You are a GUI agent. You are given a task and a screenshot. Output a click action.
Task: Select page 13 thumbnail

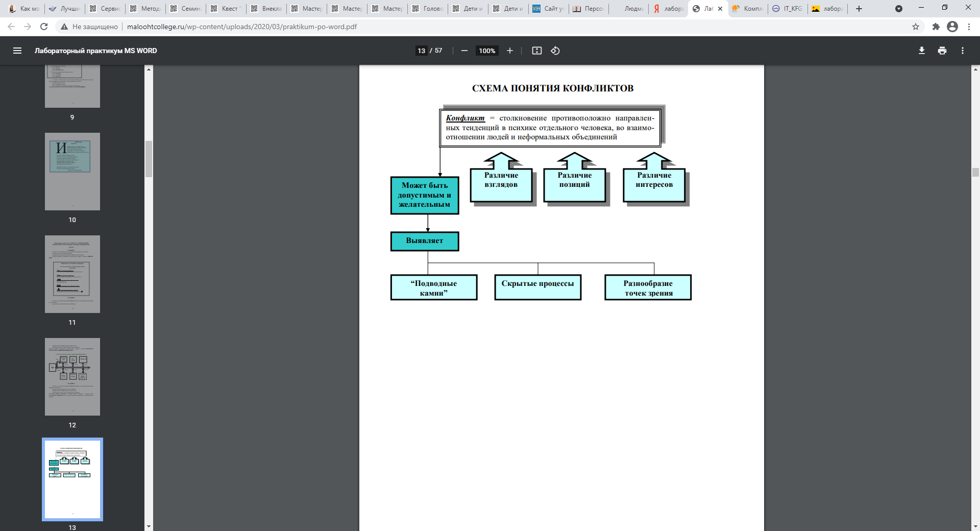pyautogui.click(x=72, y=479)
